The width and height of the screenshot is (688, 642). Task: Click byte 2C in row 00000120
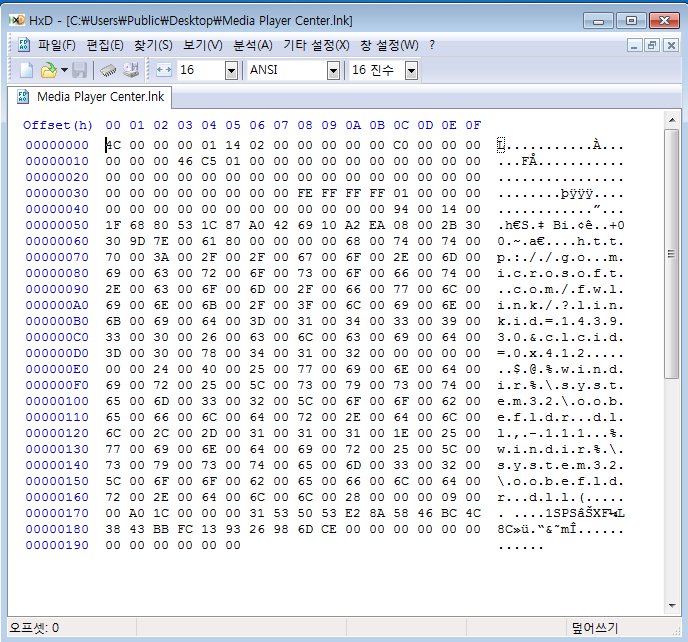coord(161,433)
